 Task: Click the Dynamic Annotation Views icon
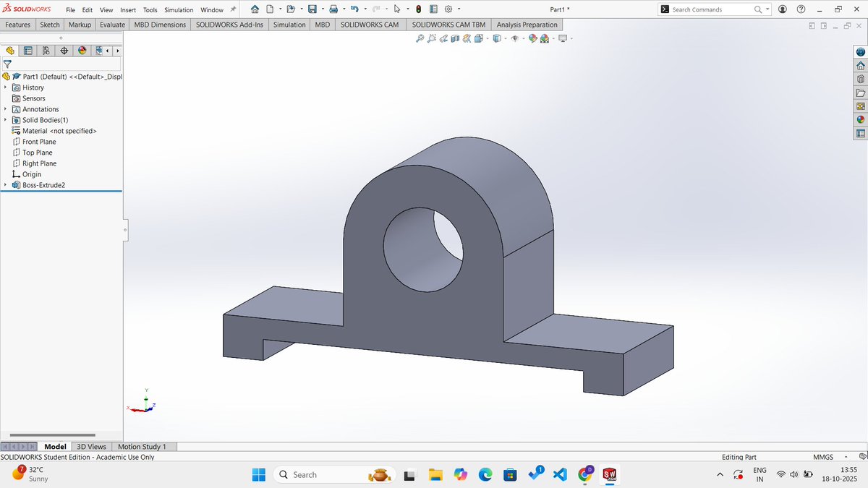467,38
